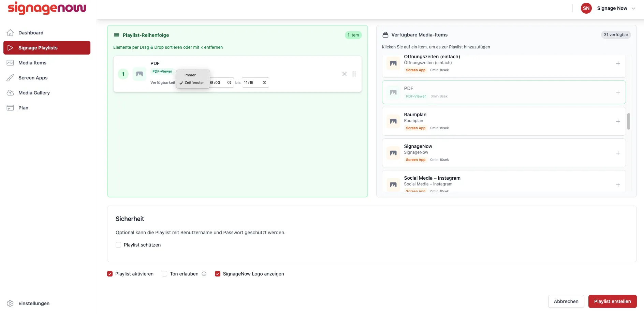This screenshot has height=314, width=644.
Task: Enable the Playlist schützen checkbox
Action: click(118, 245)
